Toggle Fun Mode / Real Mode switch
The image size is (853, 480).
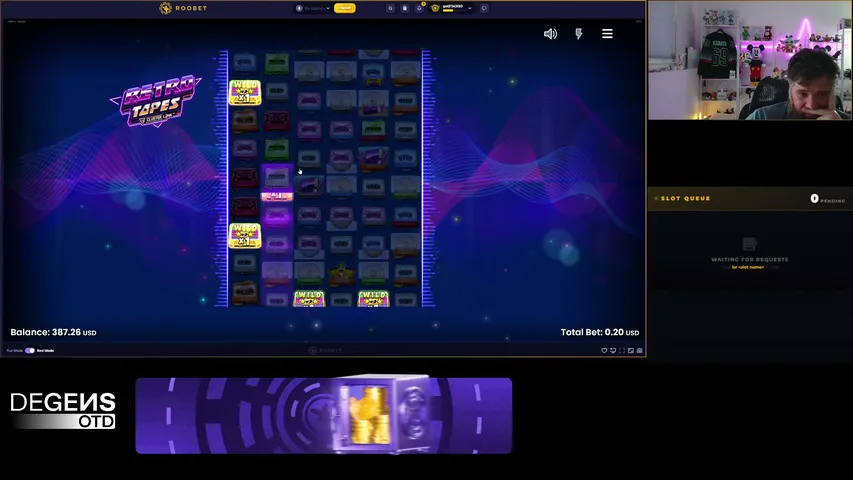tap(30, 350)
